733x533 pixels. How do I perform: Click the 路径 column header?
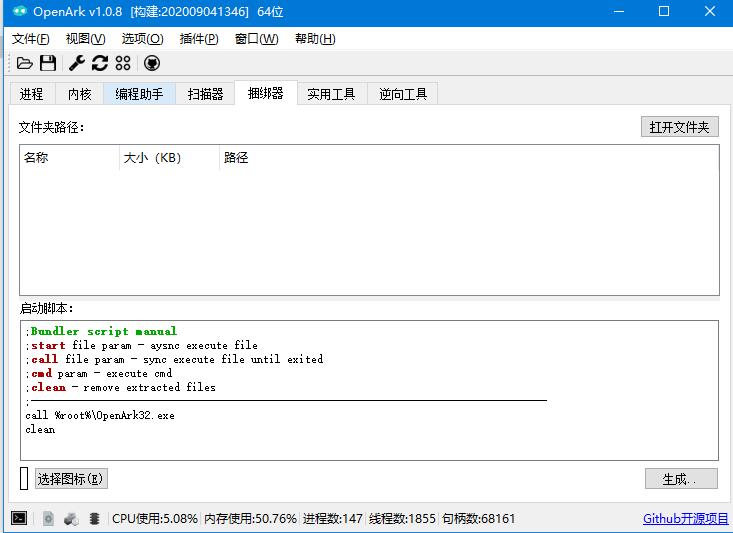pos(236,158)
